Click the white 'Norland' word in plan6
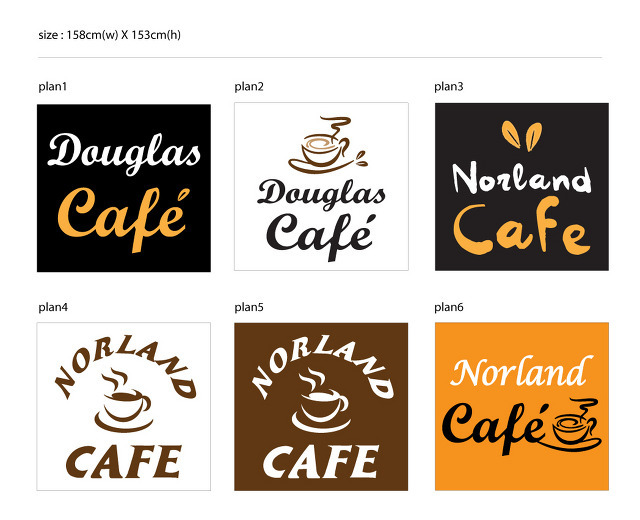Viewport: 640px width, 520px height. pyautogui.click(x=522, y=371)
